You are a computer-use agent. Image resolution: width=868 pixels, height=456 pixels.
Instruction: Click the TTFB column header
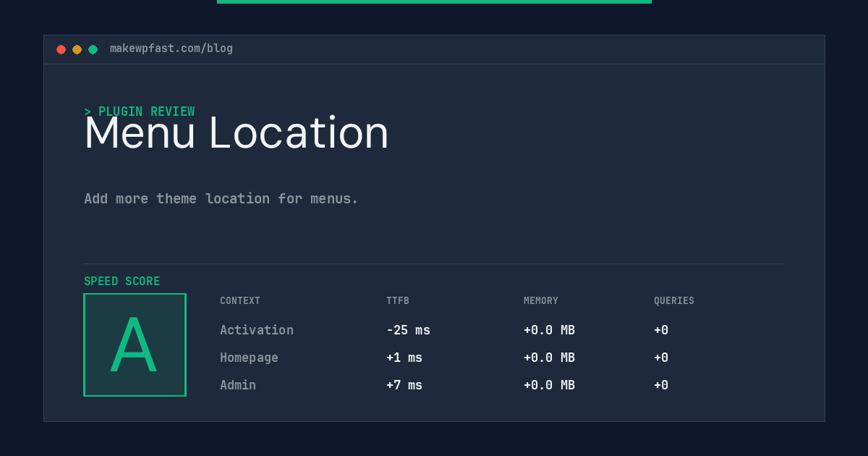point(398,301)
